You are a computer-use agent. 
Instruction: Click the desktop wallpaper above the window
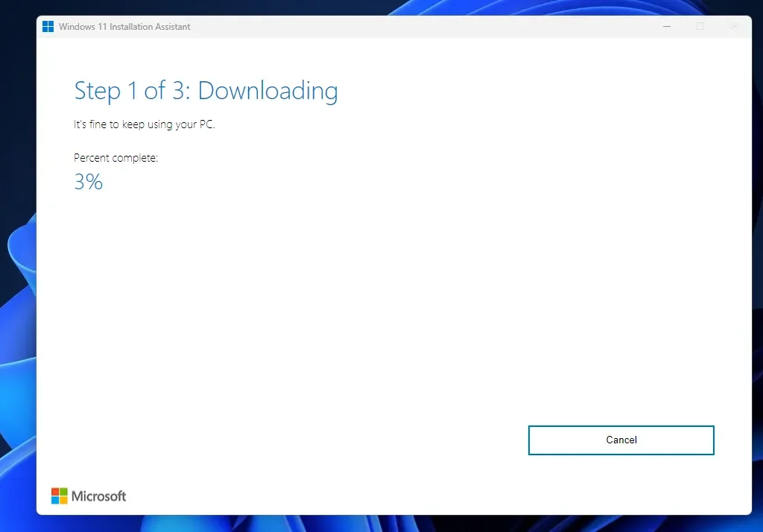[373, 7]
